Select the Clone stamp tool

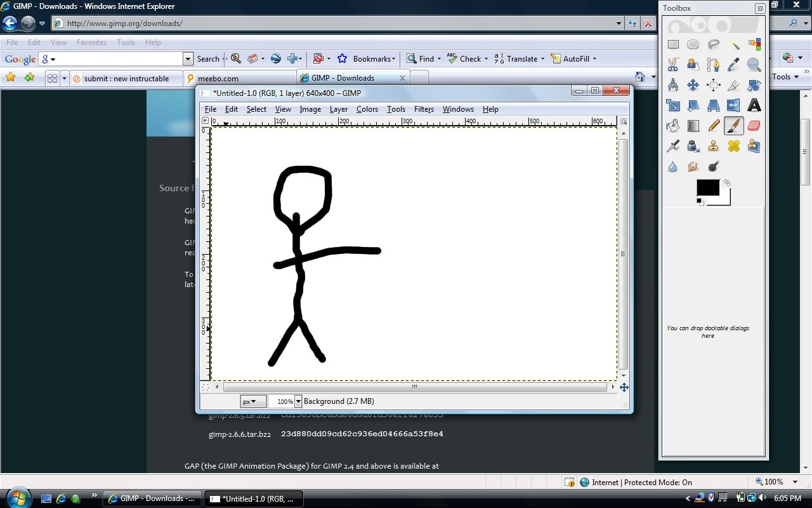tap(714, 145)
